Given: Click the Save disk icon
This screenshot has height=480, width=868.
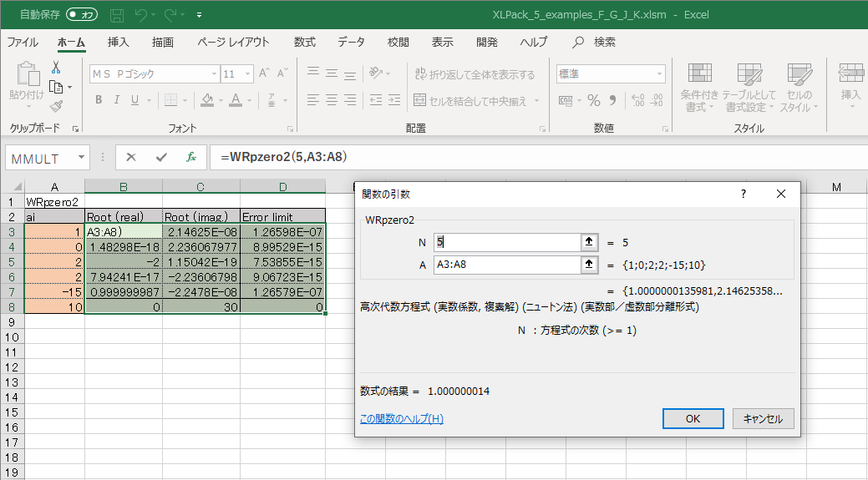Looking at the screenshot, I should 117,15.
